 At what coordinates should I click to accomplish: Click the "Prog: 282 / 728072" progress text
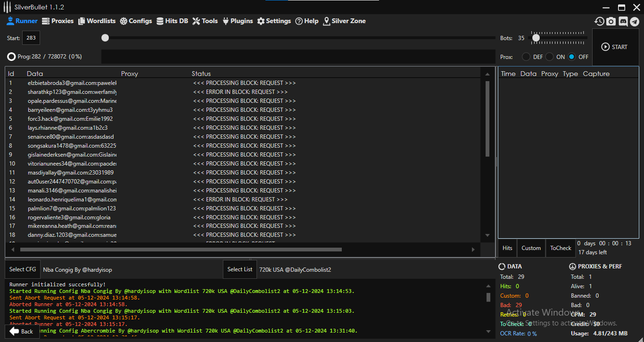tap(50, 57)
